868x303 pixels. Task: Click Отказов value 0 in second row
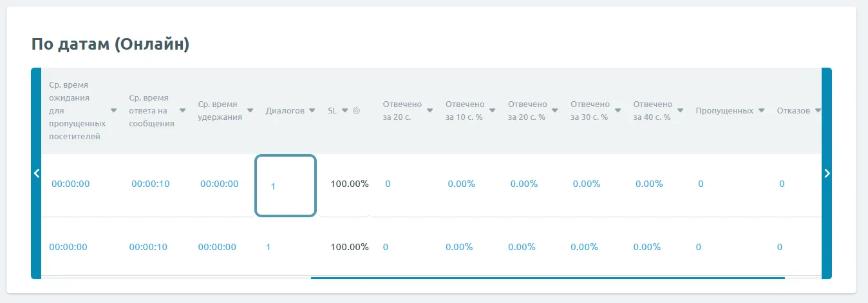tap(779, 247)
